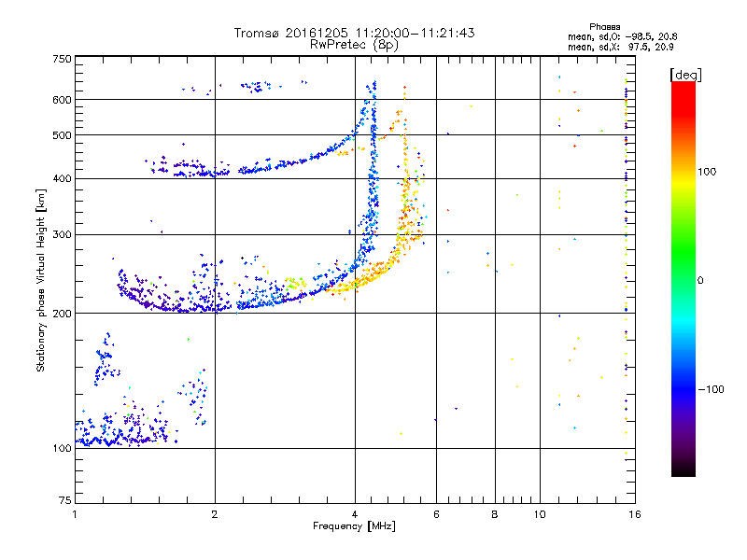Click the y-axis tick label '600'
747x560 pixels.
pyautogui.click(x=62, y=100)
